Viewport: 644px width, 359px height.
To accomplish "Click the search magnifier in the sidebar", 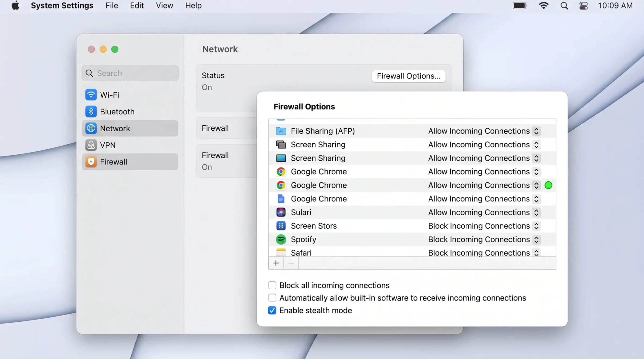I will 89,73.
